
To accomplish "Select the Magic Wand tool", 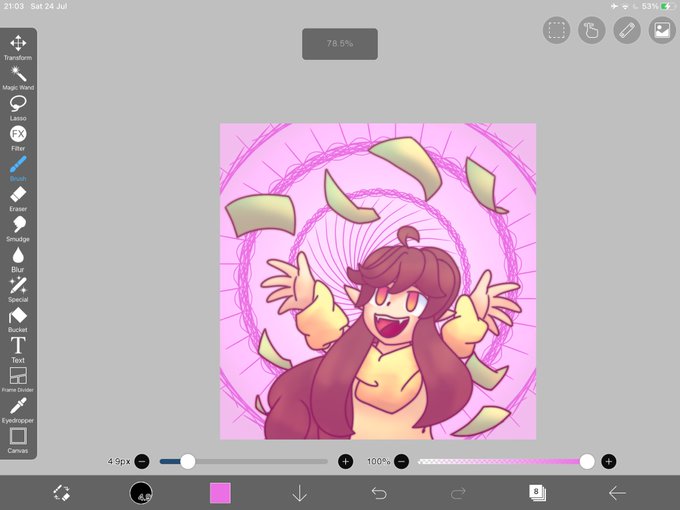I will tap(18, 78).
